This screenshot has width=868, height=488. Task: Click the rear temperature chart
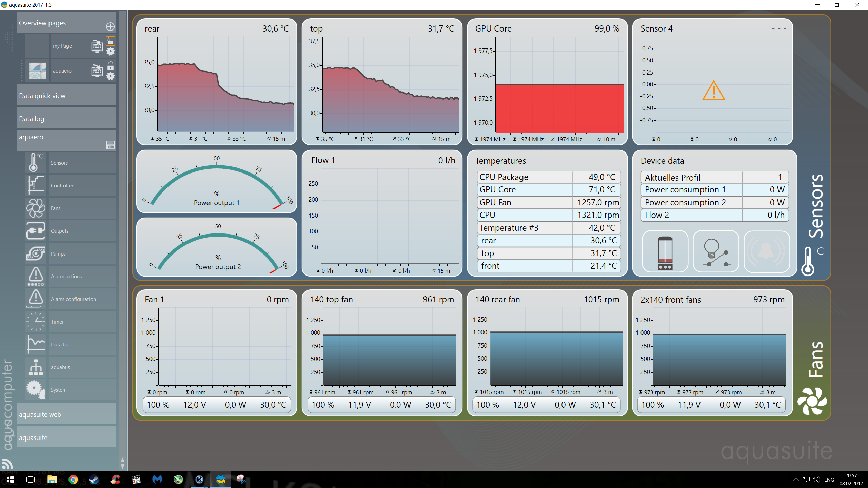tap(217, 82)
